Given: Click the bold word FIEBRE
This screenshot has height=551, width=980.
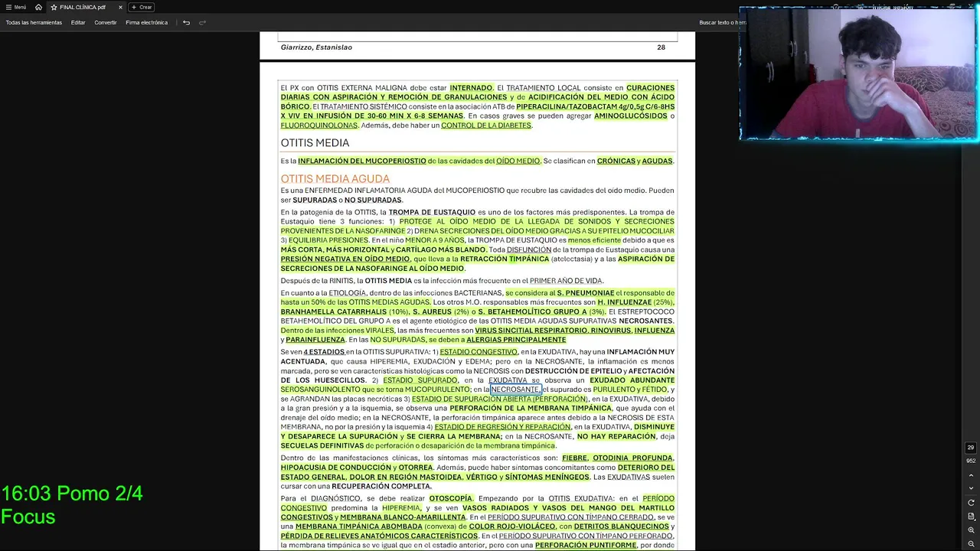Looking at the screenshot, I should click(x=574, y=458).
